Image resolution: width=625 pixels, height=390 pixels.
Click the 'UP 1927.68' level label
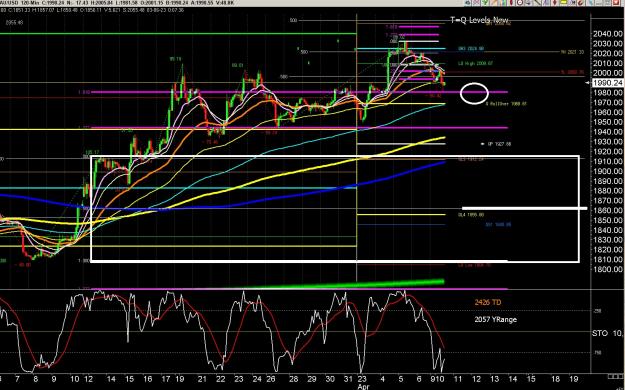(499, 144)
